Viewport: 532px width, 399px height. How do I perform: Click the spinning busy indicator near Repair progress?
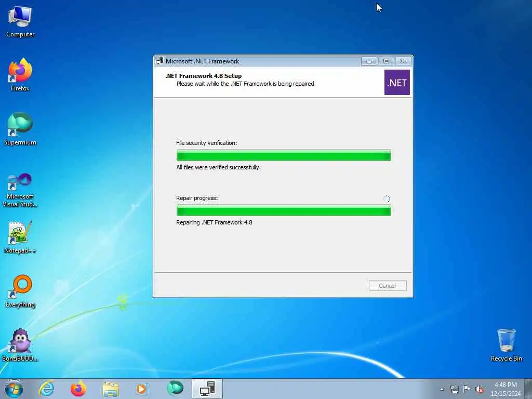387,199
